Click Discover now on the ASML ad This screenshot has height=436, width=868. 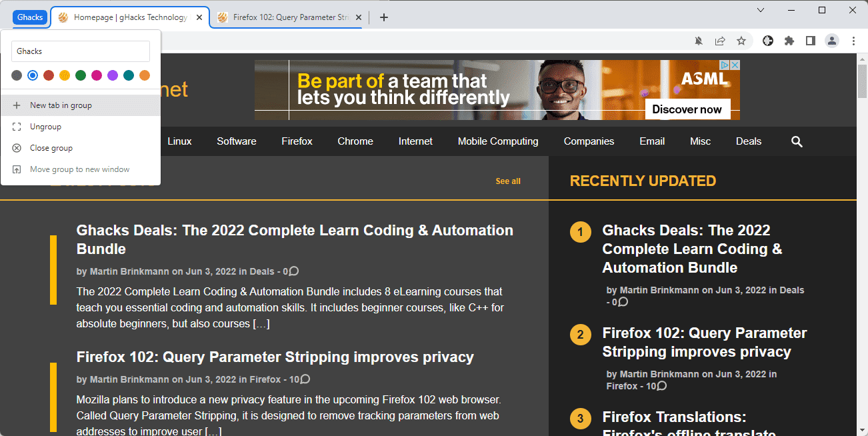click(x=687, y=109)
